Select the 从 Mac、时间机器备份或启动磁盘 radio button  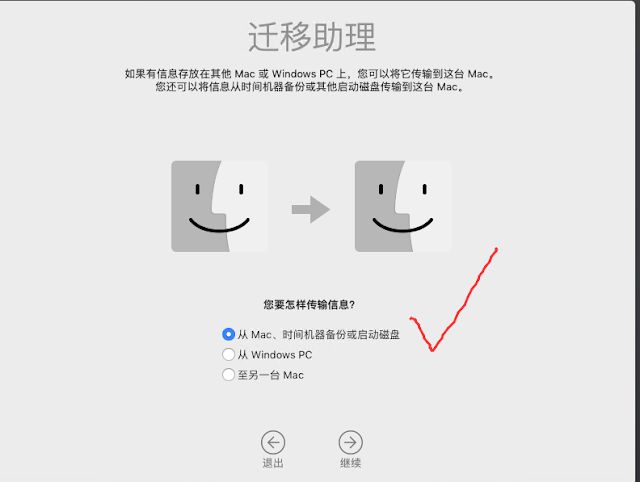point(228,334)
